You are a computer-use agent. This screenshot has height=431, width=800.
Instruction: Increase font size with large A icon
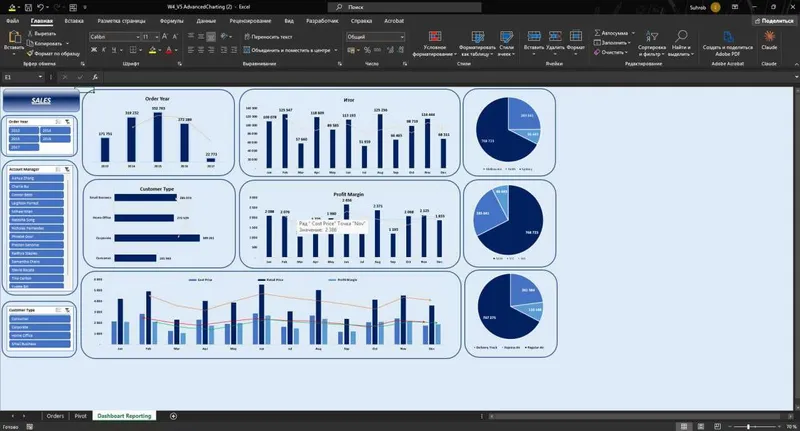tap(165, 37)
